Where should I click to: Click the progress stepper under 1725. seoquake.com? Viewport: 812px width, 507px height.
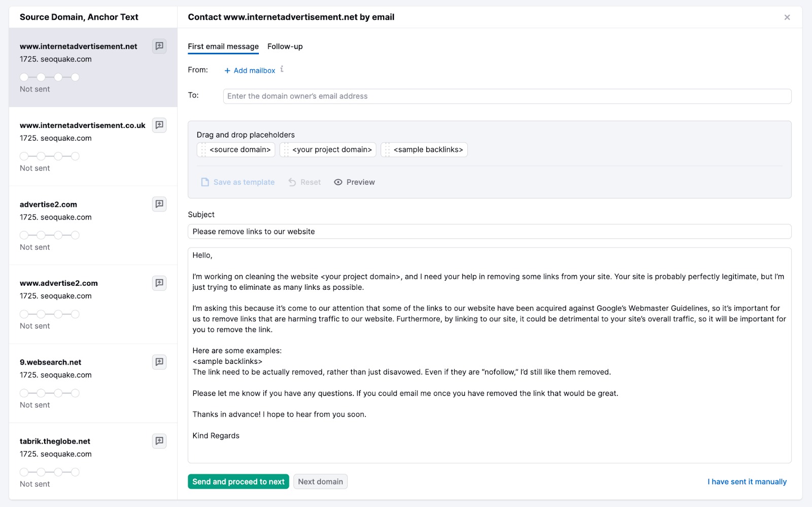(x=49, y=77)
